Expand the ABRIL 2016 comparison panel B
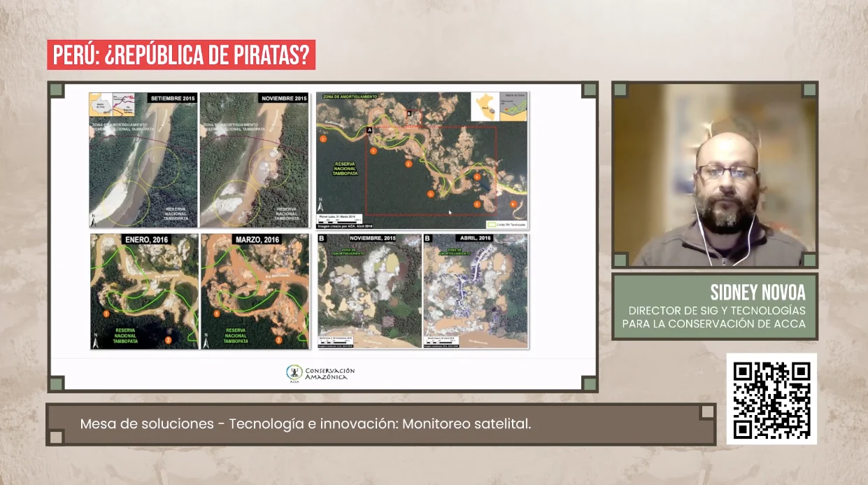 coord(472,290)
